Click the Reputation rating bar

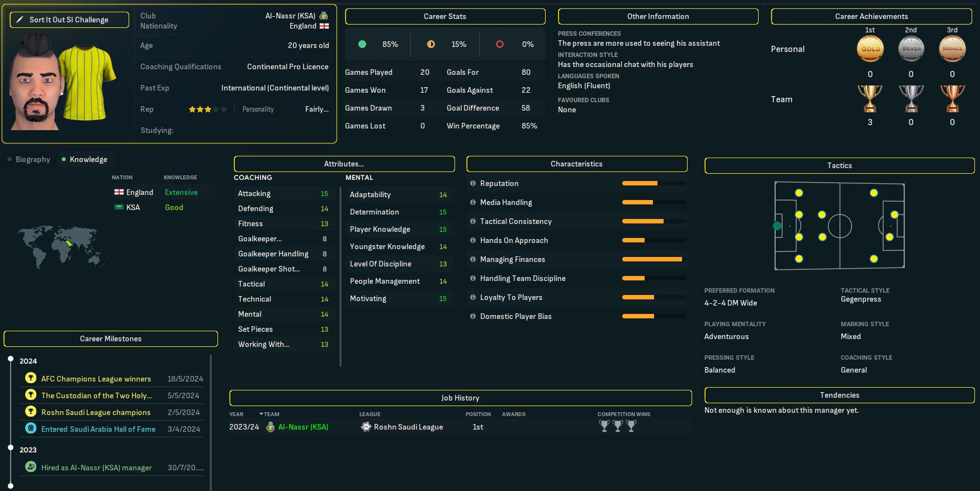point(654,183)
